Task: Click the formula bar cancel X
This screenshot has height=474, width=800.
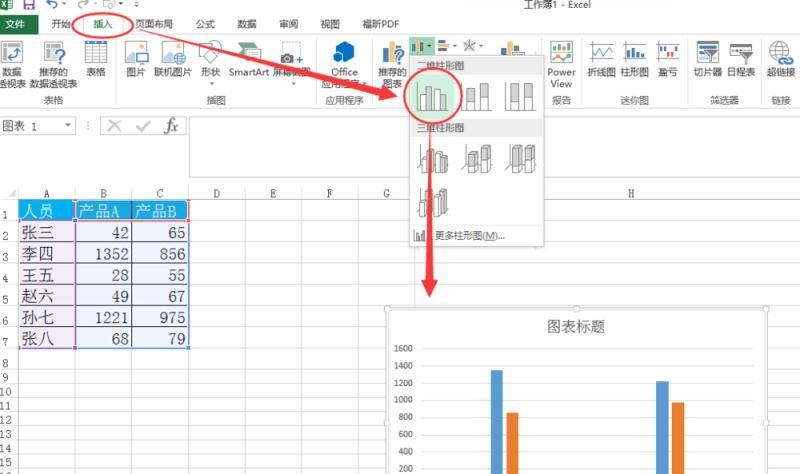Action: point(114,126)
